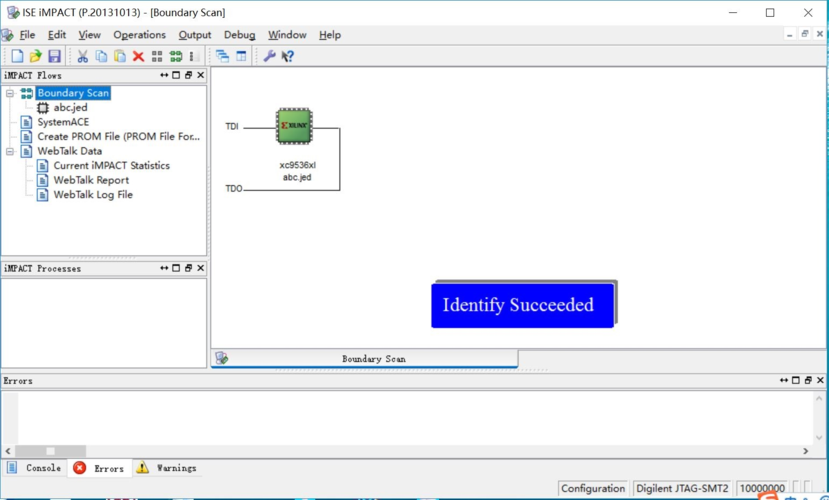
Task: Open the WebTalk Report item
Action: point(91,180)
